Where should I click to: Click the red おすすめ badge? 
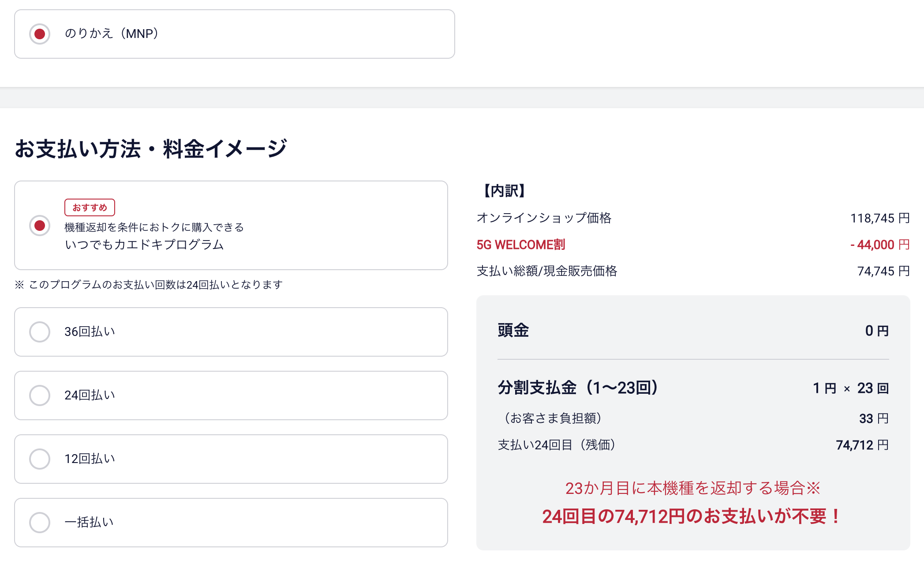click(90, 207)
